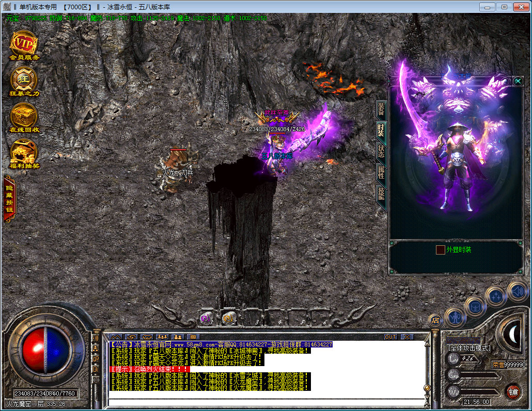
Task: Toggle the linked-squares chat channel icon
Action: click(x=96, y=359)
